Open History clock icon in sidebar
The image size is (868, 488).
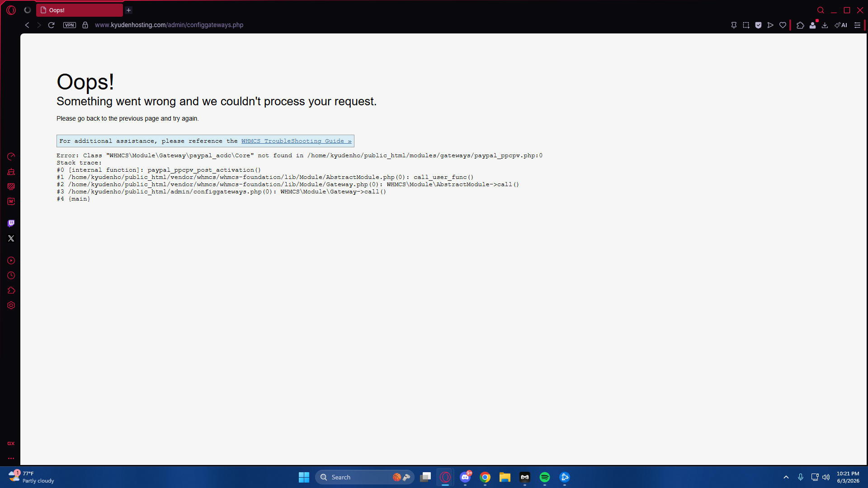pyautogui.click(x=11, y=276)
